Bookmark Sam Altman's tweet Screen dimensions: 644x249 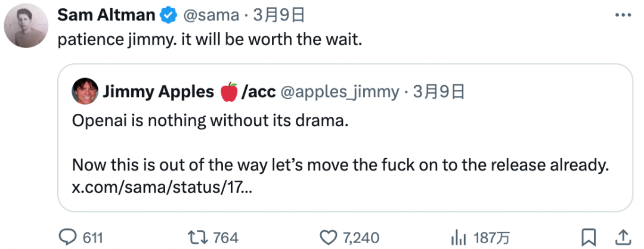(x=589, y=236)
